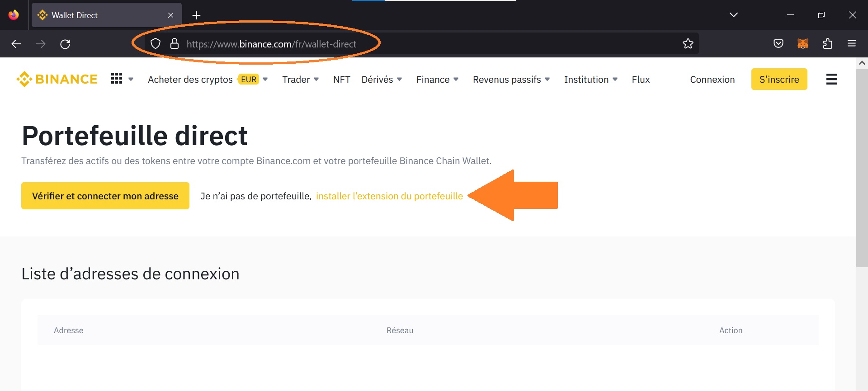This screenshot has width=868, height=391.
Task: Click the padlock site security icon
Action: point(175,44)
